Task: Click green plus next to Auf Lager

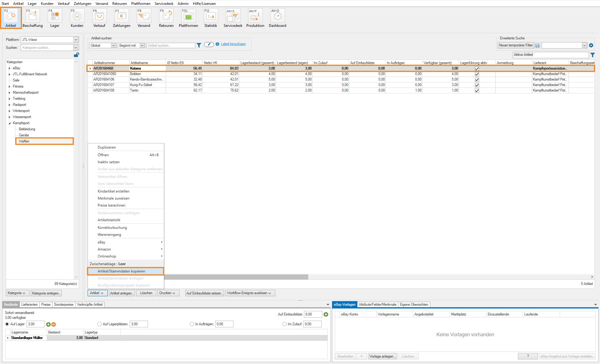Action: click(48, 324)
